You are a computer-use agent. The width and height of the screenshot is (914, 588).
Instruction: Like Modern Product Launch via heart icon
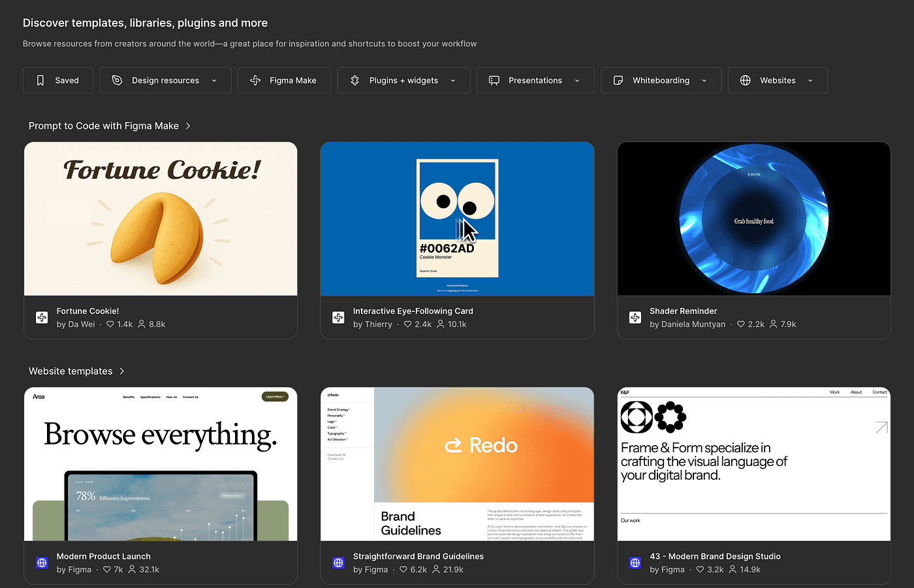(107, 570)
